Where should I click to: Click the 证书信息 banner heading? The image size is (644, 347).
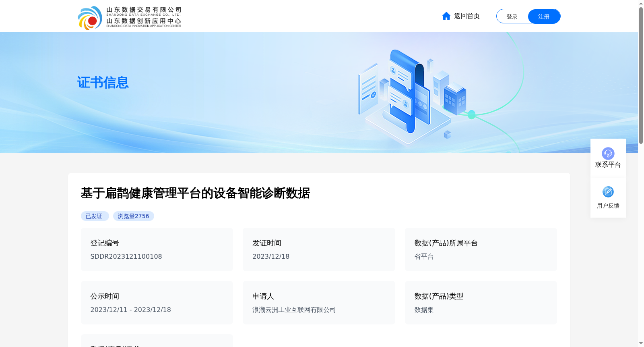point(103,83)
